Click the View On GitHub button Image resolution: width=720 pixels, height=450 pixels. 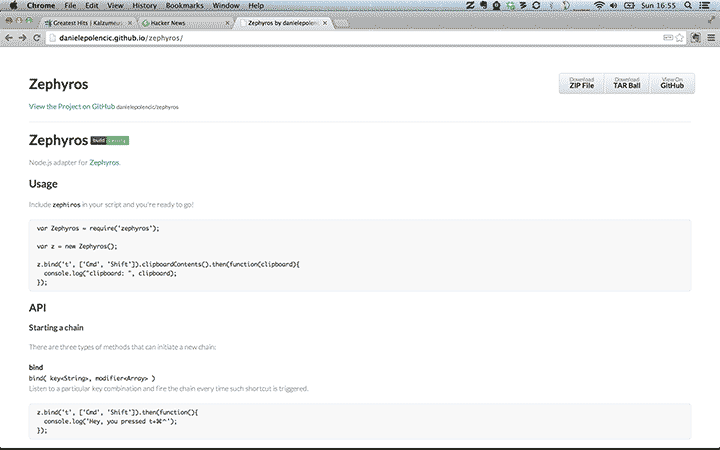(x=672, y=83)
